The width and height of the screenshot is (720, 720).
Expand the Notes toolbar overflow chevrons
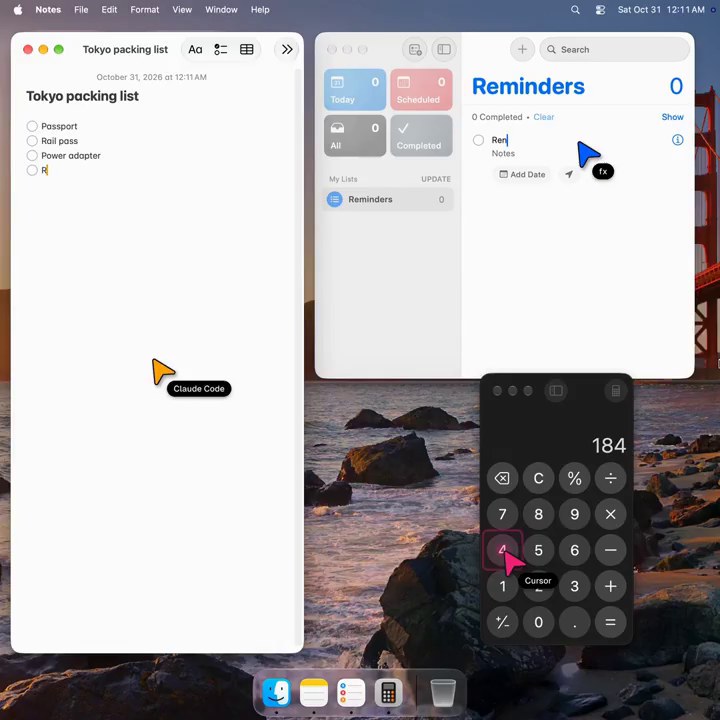point(287,50)
